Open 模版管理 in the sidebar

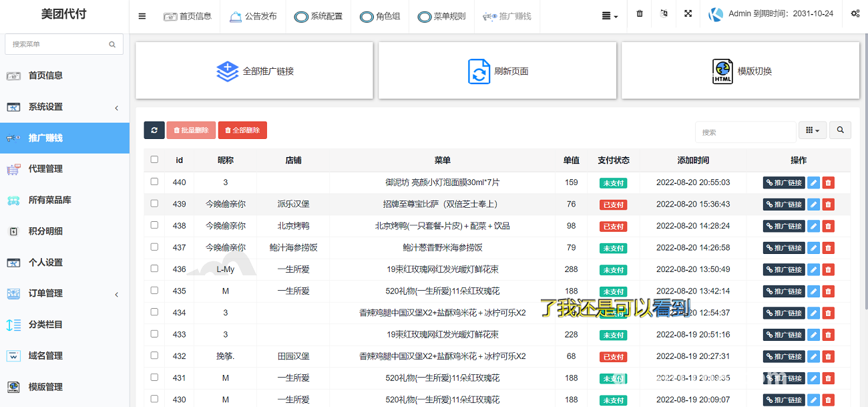click(65, 387)
